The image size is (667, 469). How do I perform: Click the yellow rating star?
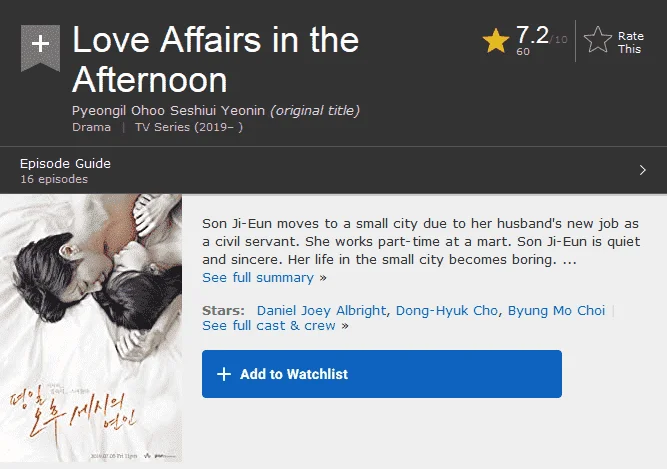point(496,41)
